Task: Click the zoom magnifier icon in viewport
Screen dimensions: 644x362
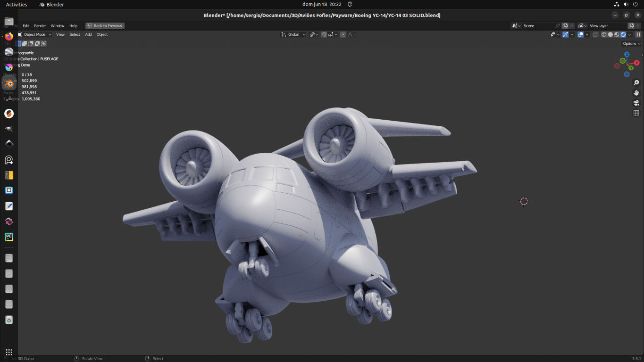Action: tap(636, 83)
